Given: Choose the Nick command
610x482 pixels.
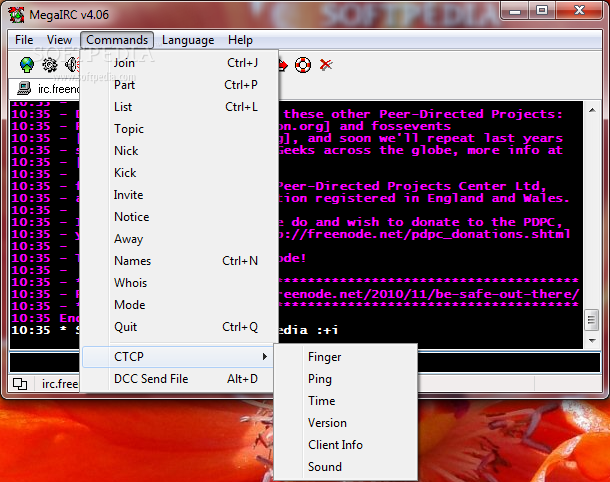Looking at the screenshot, I should (179, 151).
